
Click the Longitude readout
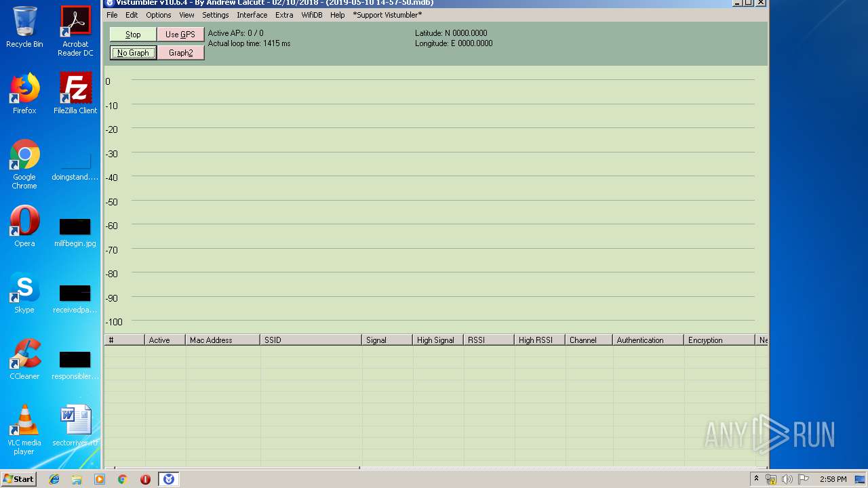coord(454,43)
